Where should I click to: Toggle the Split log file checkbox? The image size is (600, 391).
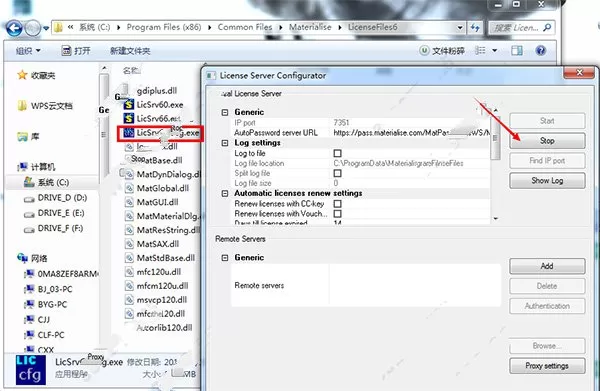338,173
